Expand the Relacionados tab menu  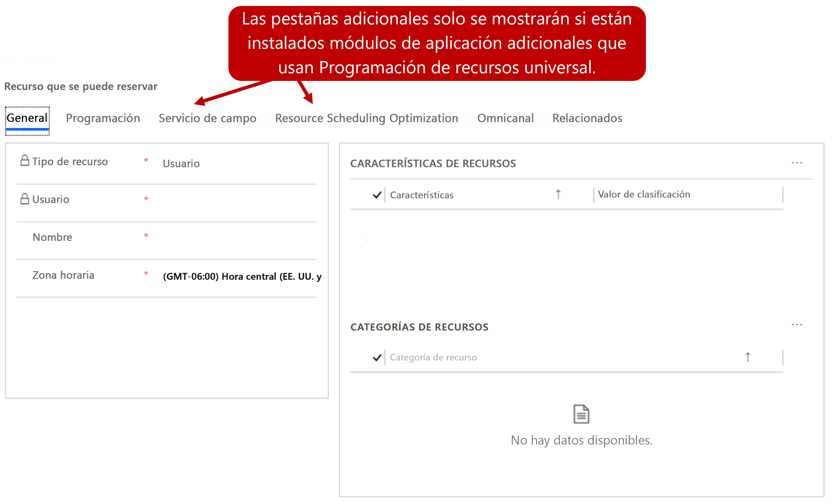(587, 118)
